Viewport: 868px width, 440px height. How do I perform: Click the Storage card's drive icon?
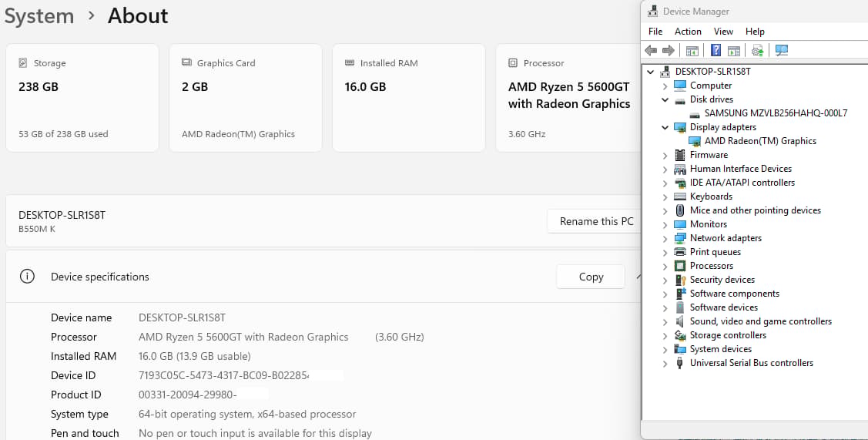22,62
